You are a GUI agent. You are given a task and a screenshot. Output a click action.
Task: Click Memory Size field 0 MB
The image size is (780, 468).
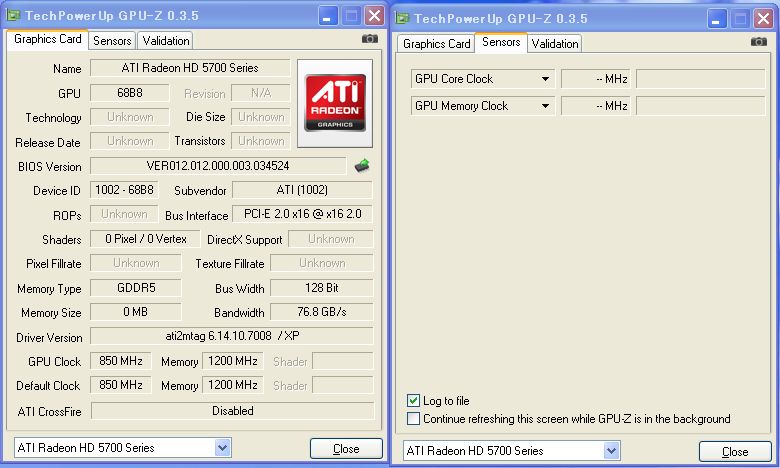coord(136,312)
